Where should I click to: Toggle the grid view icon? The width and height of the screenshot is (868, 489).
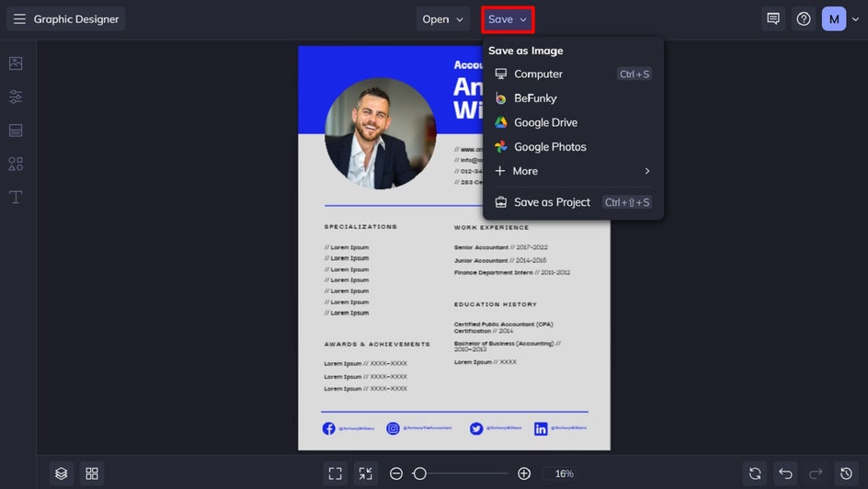pos(92,473)
